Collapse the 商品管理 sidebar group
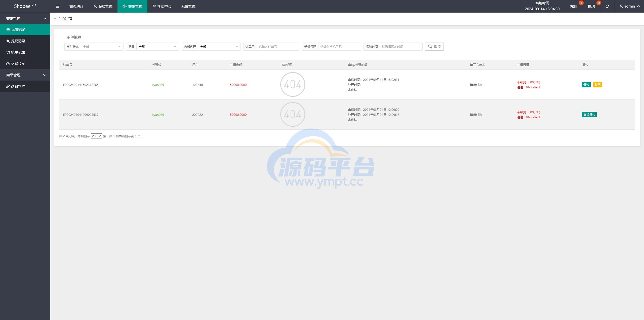 [25, 75]
